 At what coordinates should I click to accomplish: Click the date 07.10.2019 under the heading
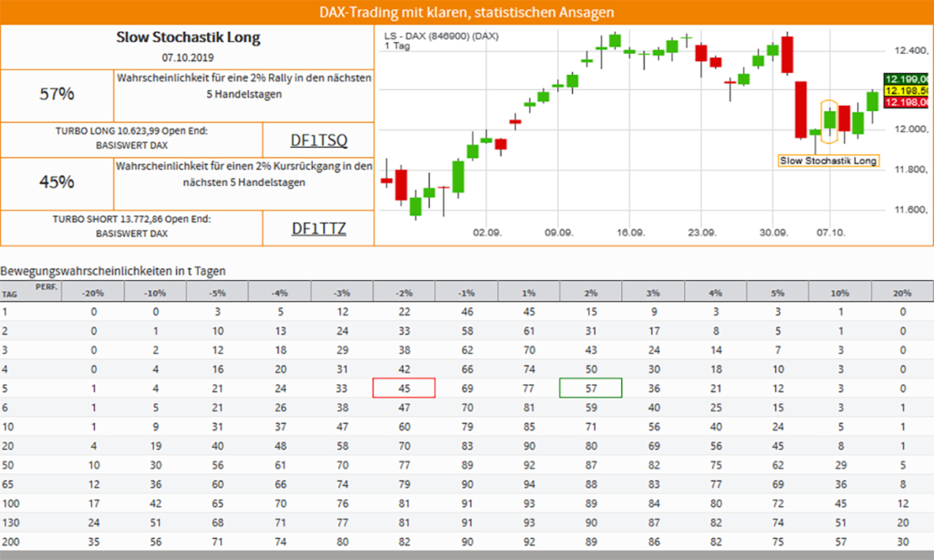[x=188, y=57]
